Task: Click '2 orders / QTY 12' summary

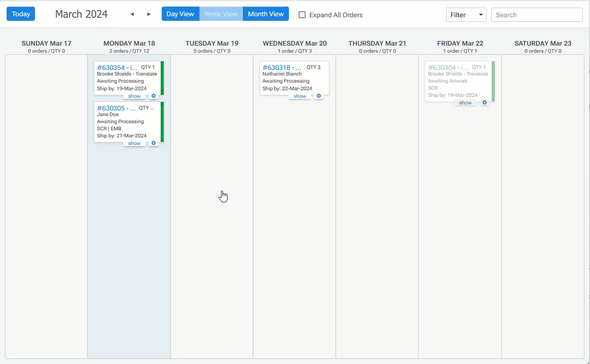Action: coord(129,51)
